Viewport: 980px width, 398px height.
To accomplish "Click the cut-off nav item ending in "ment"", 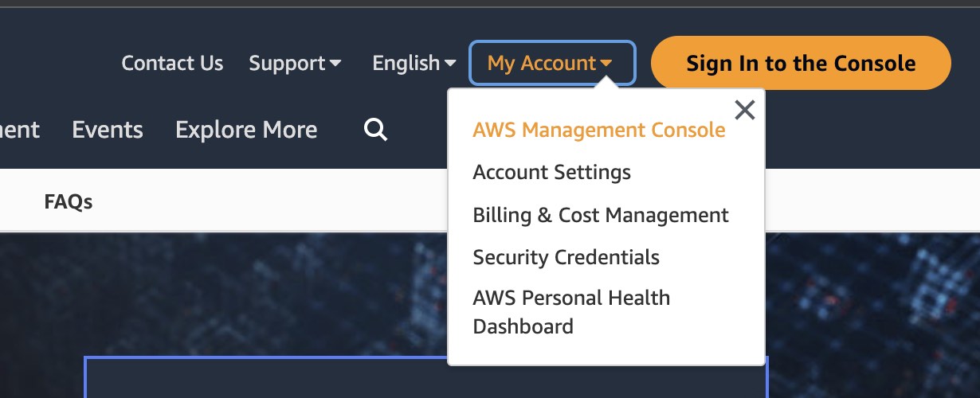I will point(19,130).
